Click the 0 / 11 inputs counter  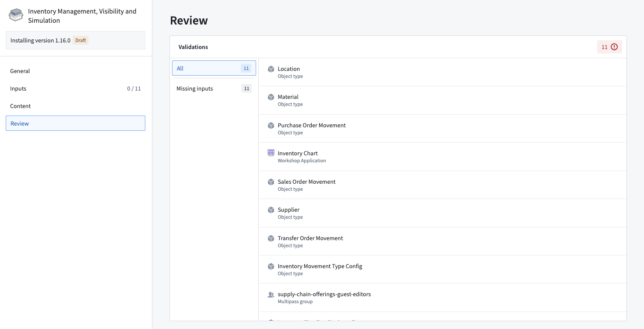click(134, 88)
